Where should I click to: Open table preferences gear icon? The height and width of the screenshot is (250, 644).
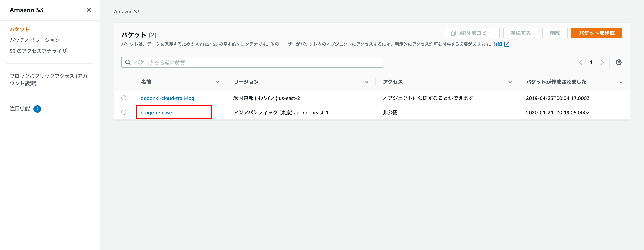[618, 62]
